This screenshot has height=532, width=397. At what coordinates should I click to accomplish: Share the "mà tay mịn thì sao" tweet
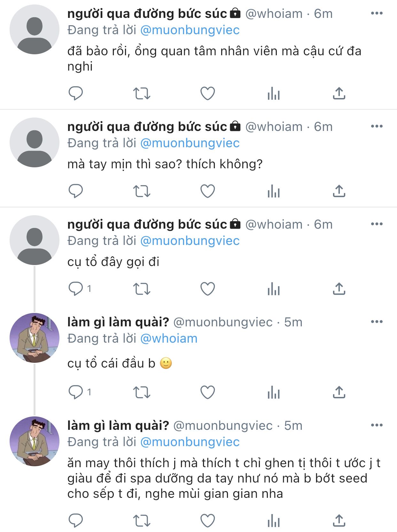point(339,191)
